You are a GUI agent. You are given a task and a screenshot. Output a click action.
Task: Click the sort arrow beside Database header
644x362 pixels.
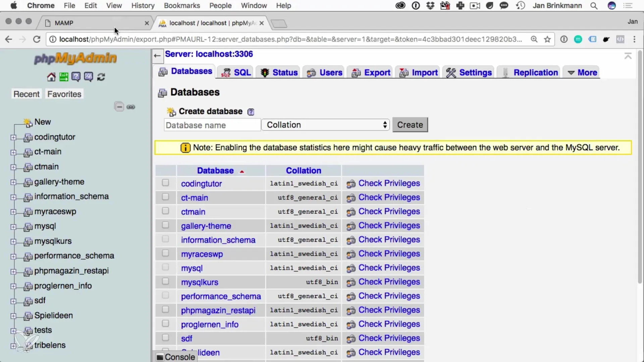[x=242, y=171]
